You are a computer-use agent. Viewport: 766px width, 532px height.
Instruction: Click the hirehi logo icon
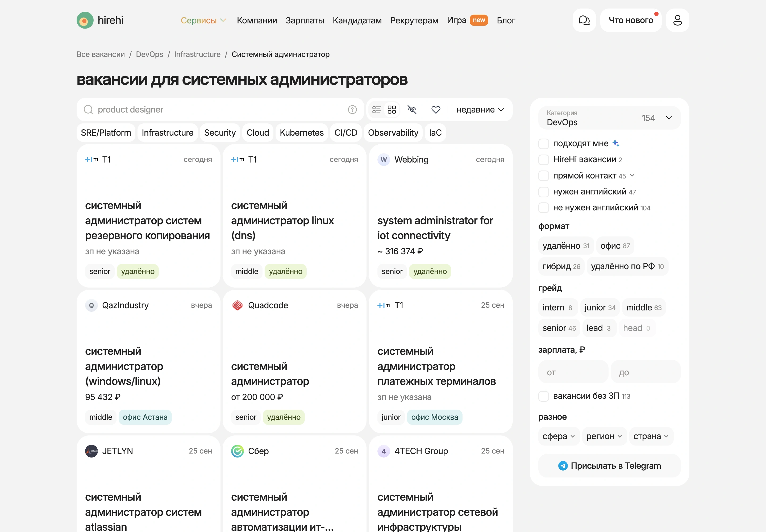(85, 20)
